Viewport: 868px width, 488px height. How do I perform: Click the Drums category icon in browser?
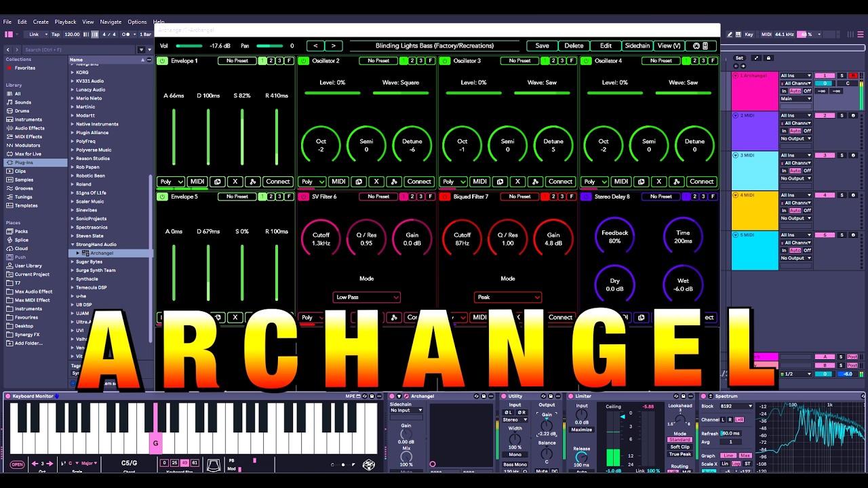coord(9,110)
